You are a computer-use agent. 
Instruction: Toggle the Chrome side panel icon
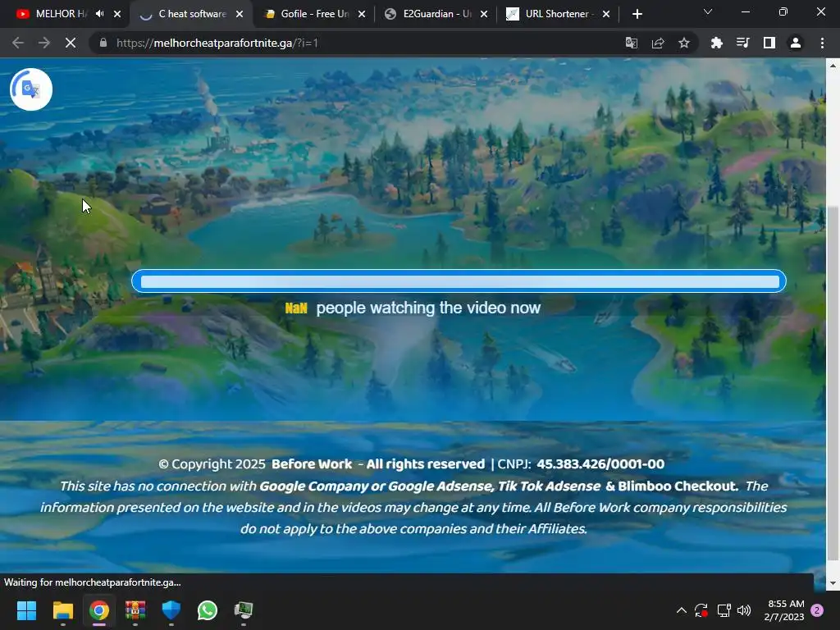click(769, 43)
